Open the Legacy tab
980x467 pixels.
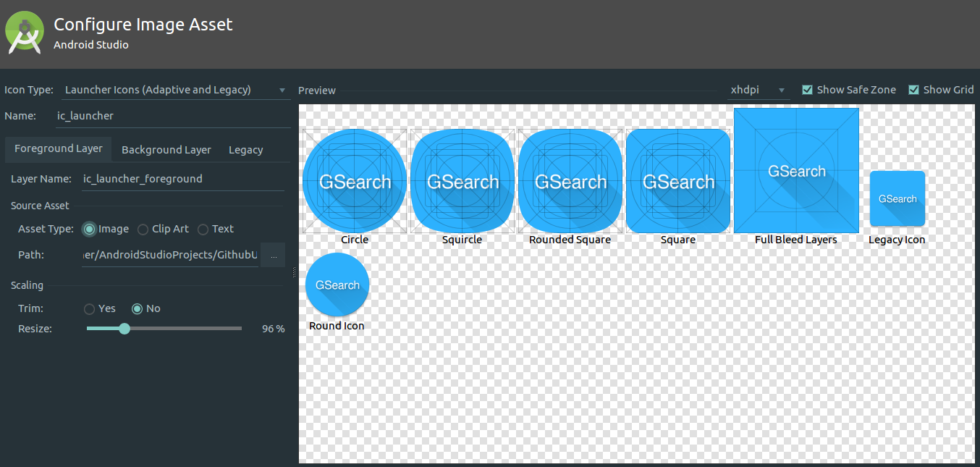click(245, 149)
